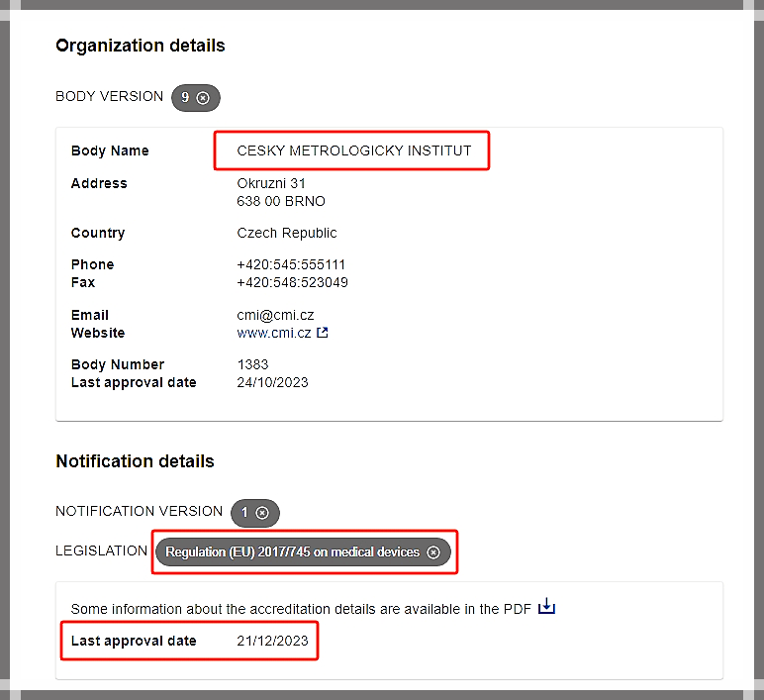This screenshot has width=764, height=700.
Task: Click Notification details heading
Action: (135, 461)
